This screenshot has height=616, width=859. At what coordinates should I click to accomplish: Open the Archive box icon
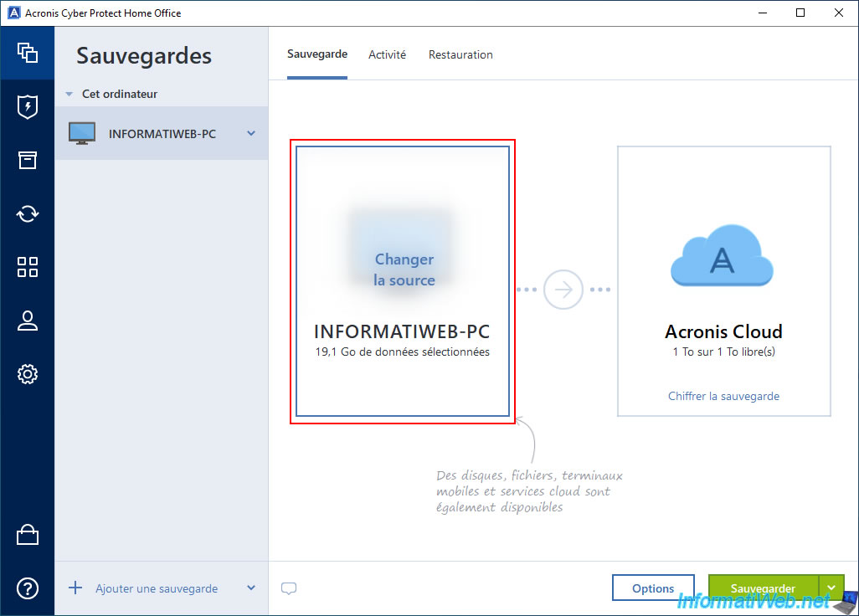coord(28,160)
